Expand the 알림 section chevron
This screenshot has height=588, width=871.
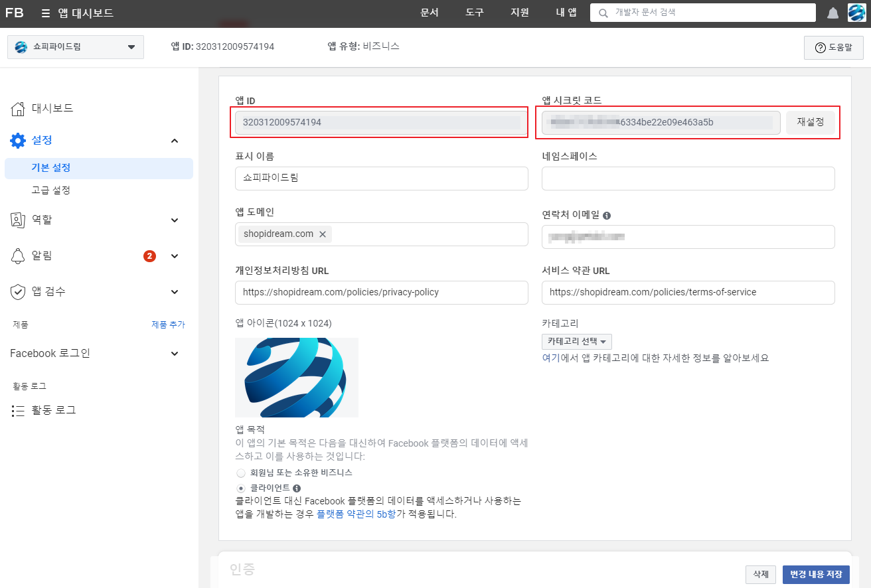[x=175, y=256]
